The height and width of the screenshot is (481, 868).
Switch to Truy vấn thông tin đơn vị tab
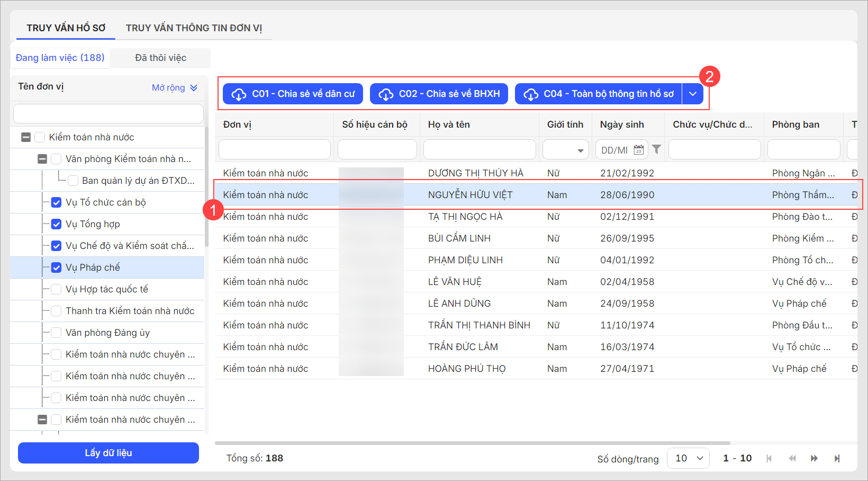coord(194,28)
